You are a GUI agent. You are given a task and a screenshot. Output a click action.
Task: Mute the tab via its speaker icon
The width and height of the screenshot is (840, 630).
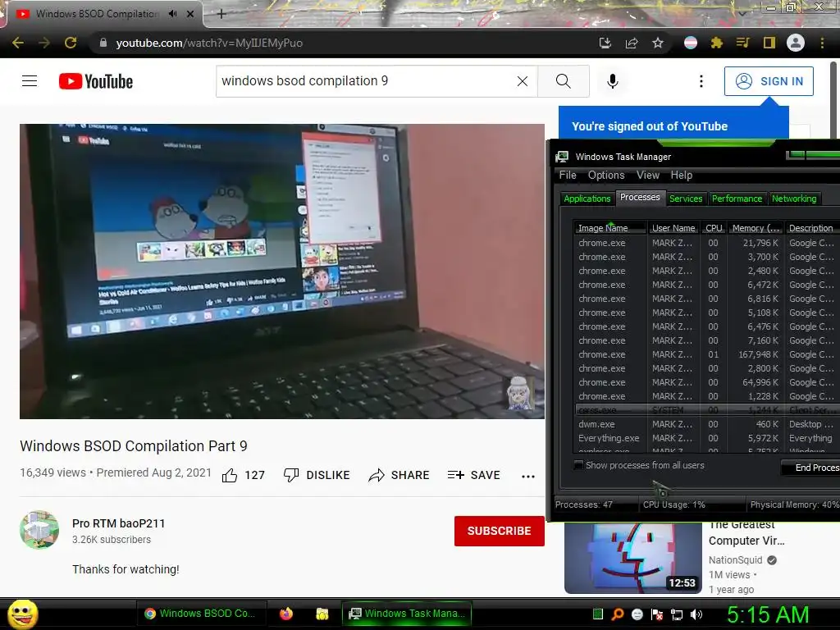172,14
